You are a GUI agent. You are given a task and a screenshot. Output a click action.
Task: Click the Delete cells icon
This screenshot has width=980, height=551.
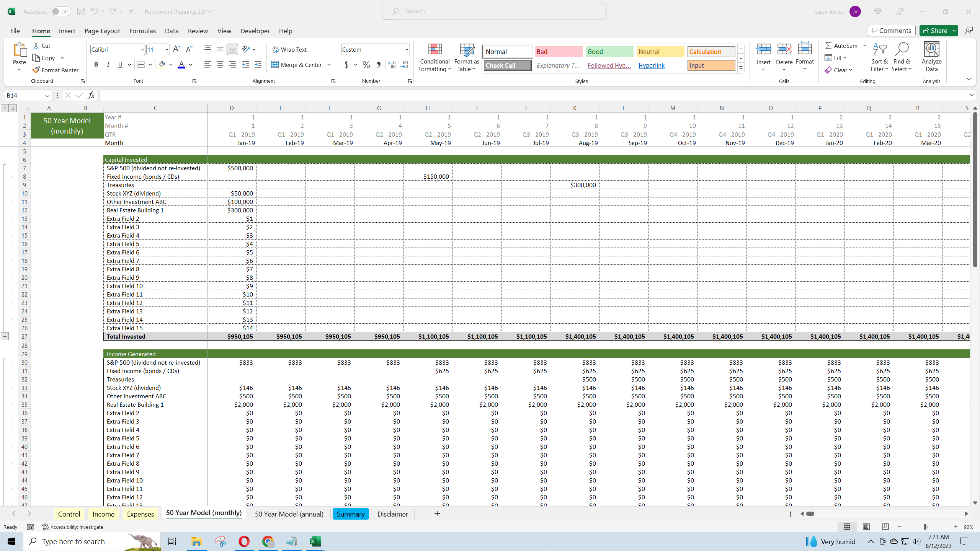[784, 49]
